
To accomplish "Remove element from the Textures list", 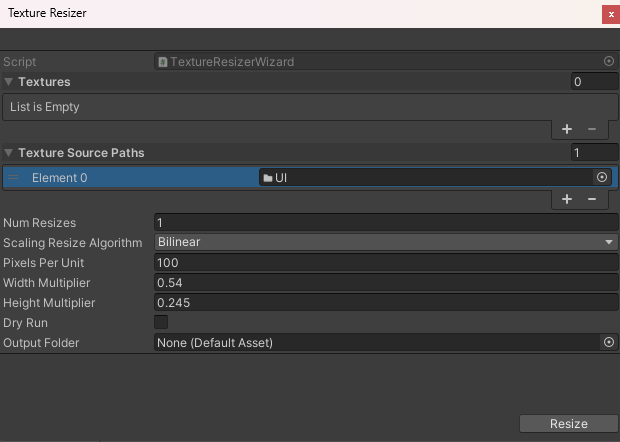I will [x=592, y=129].
